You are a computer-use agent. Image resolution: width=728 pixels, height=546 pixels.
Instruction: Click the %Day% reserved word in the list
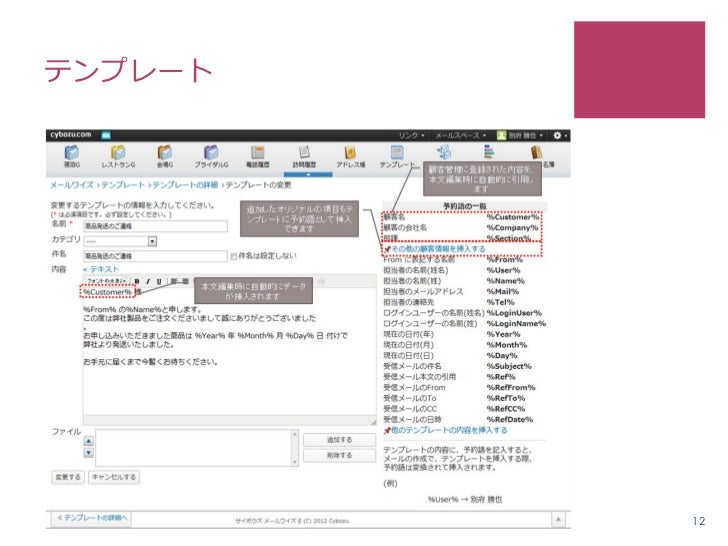click(x=502, y=356)
